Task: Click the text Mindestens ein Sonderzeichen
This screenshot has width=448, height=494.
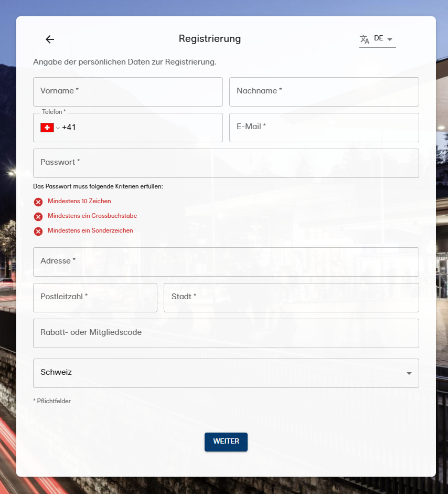Action: pyautogui.click(x=90, y=230)
